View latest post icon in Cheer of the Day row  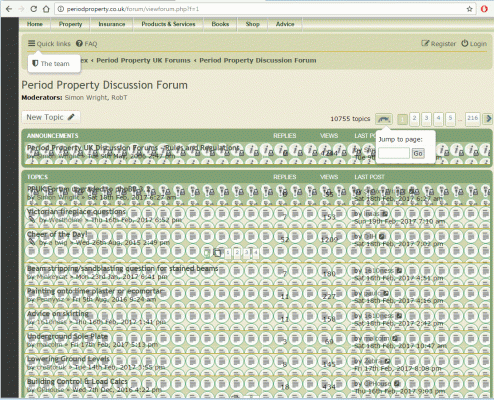[382, 236]
